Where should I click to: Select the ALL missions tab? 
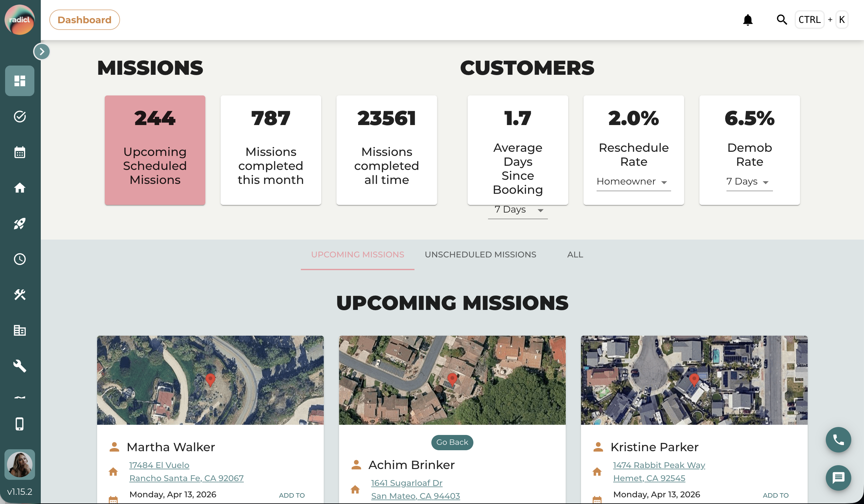point(575,255)
